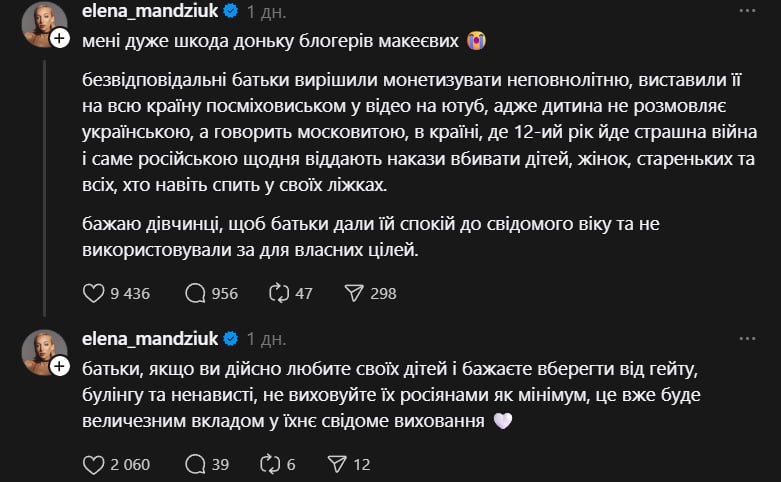Click the verified badge on the first post

pyautogui.click(x=229, y=13)
